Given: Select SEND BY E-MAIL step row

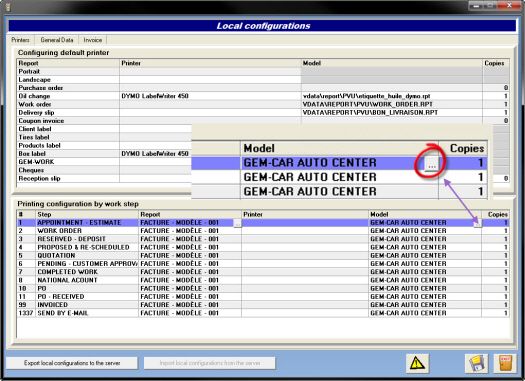Looking at the screenshot, I should click(263, 313).
